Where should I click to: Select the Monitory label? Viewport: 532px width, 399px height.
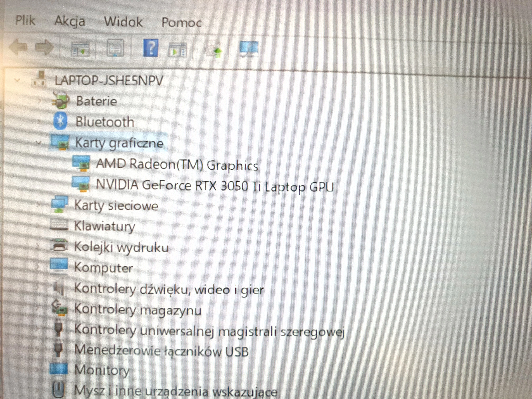tap(102, 371)
